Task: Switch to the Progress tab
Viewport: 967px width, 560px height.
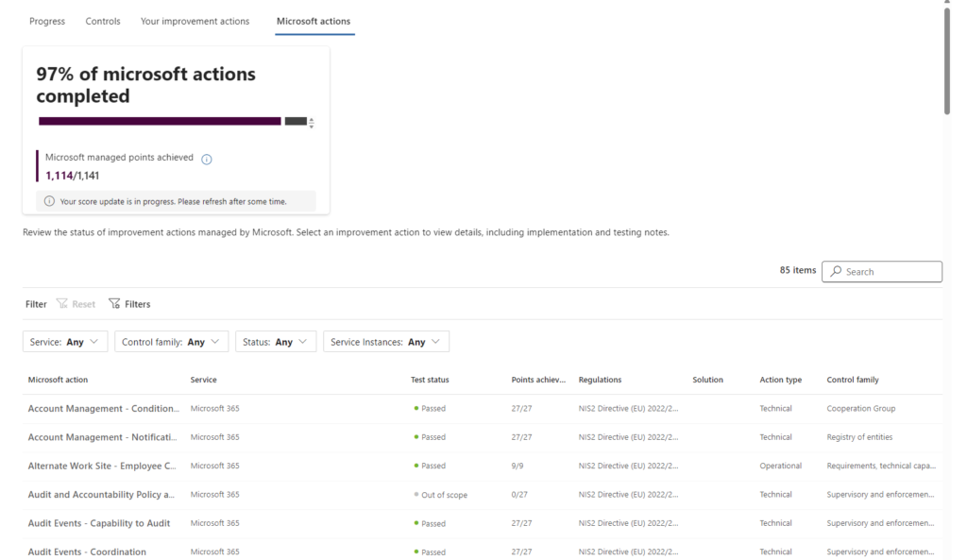Action: point(47,22)
